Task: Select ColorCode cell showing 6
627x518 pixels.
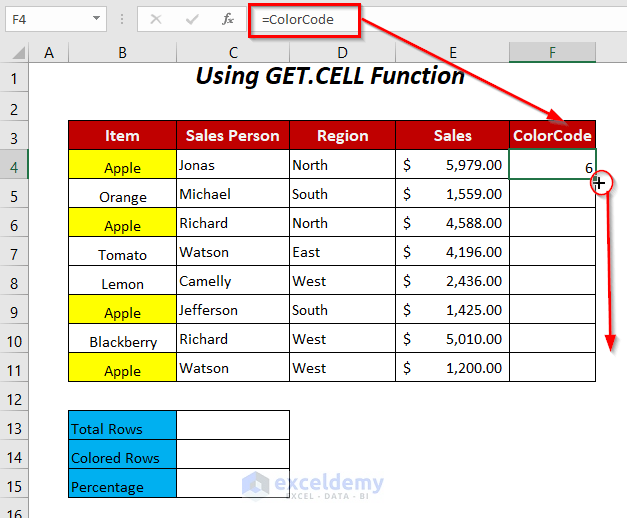Action: point(552,164)
